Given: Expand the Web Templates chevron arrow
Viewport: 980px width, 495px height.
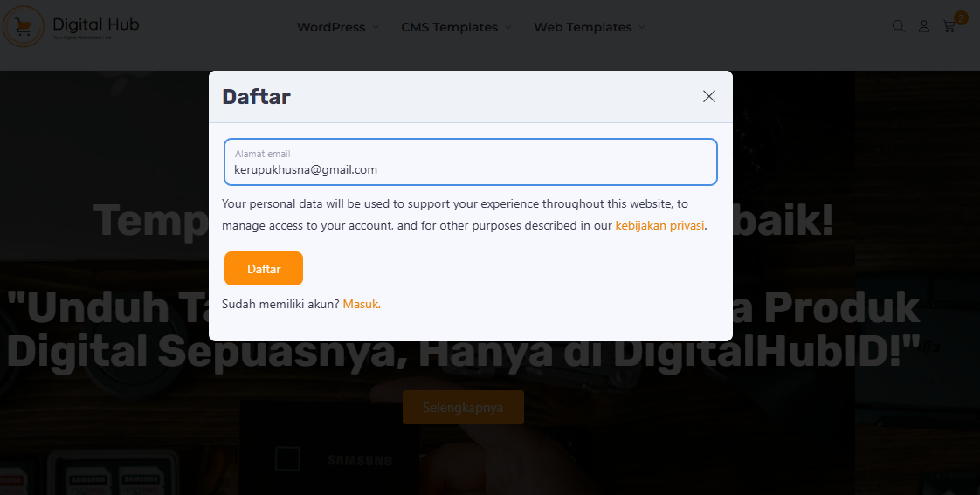Looking at the screenshot, I should pyautogui.click(x=642, y=28).
